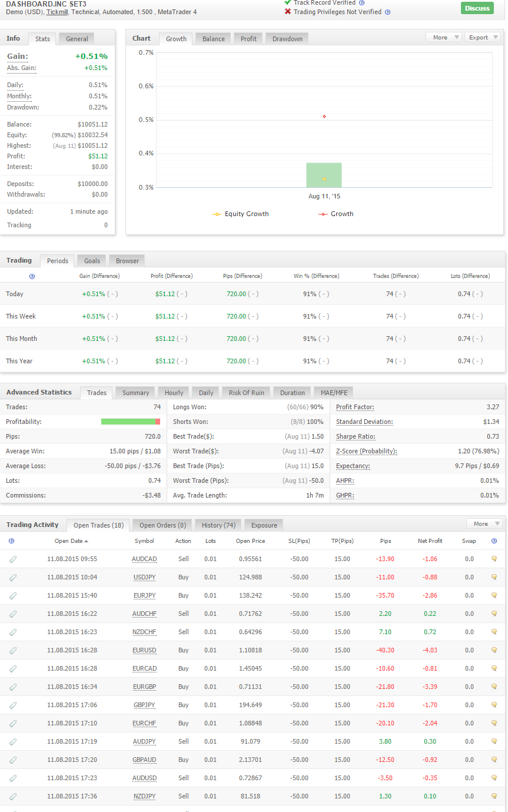Click tag icon on AUDCAD row

13,559
